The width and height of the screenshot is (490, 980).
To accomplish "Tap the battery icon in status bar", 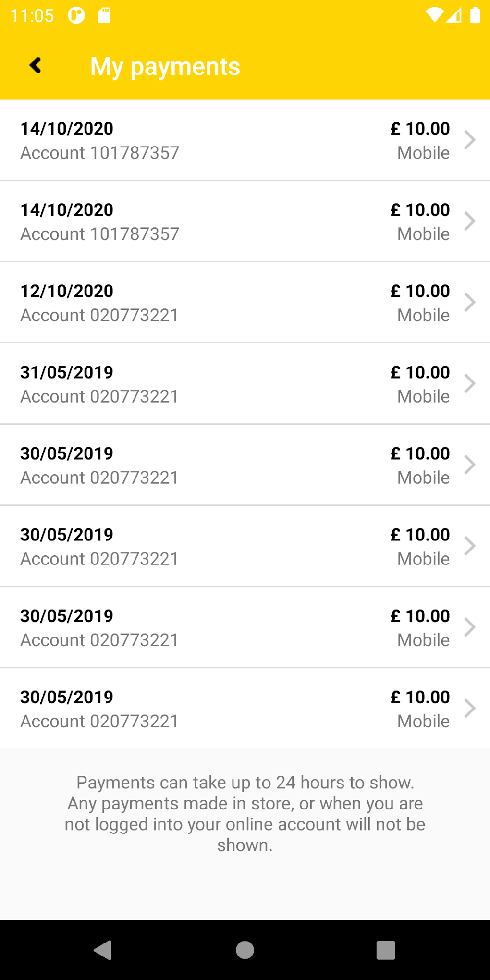I will pyautogui.click(x=475, y=15).
